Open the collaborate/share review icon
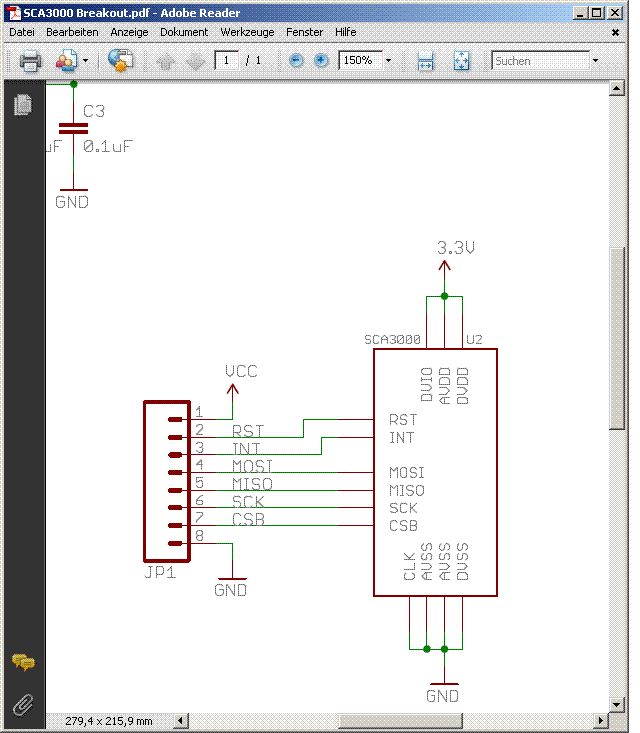Viewport: 640px width, 733px height. 67,60
